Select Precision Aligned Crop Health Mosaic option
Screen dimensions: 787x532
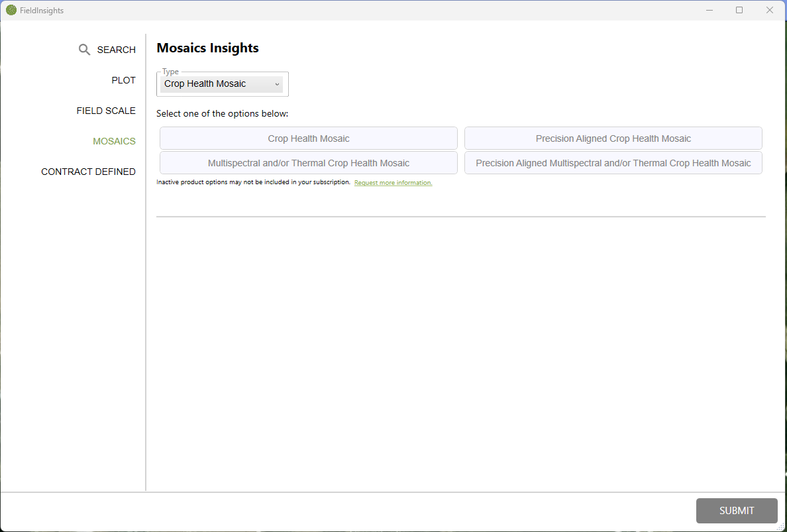pos(613,138)
